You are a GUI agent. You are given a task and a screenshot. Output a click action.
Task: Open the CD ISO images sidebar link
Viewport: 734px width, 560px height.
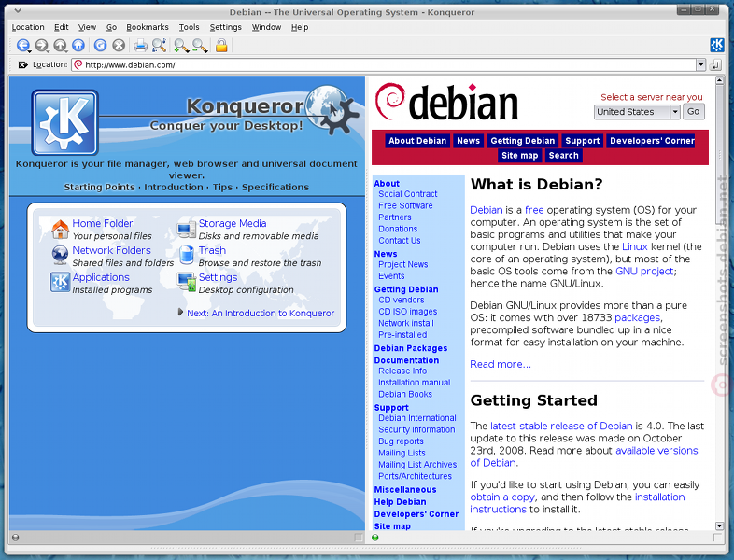click(x=408, y=311)
